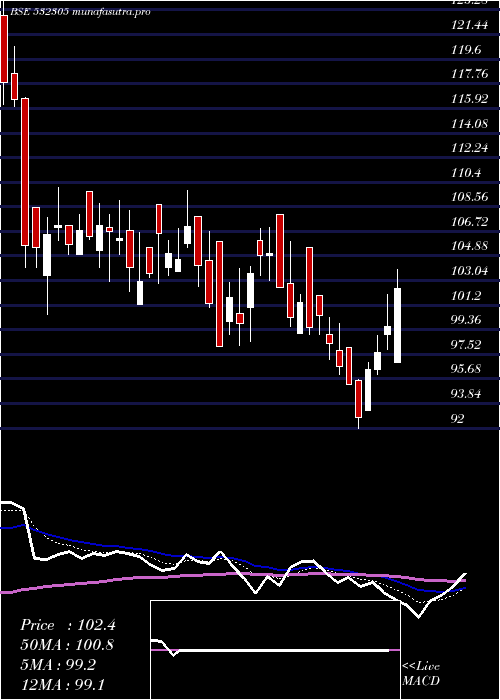Click the 101.2 price axis label
Viewport: 500px width, 700px height.
click(466, 295)
